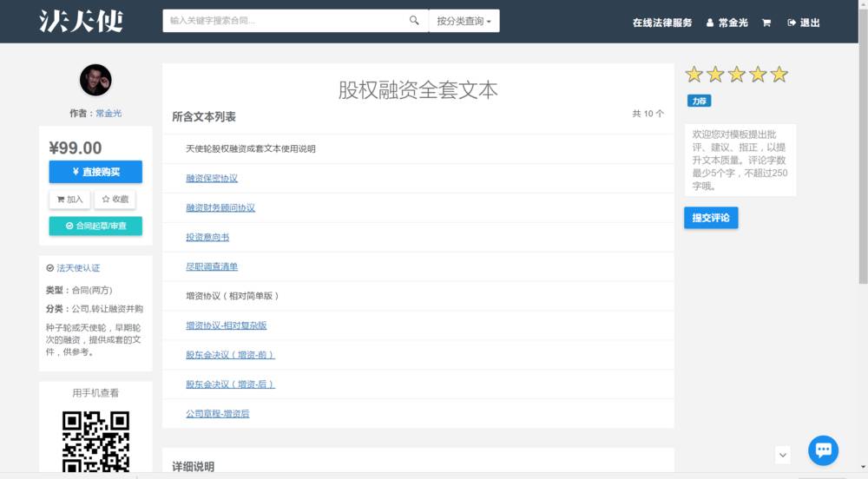Expand the 按分类查询 dropdown
868x479 pixels.
464,21
